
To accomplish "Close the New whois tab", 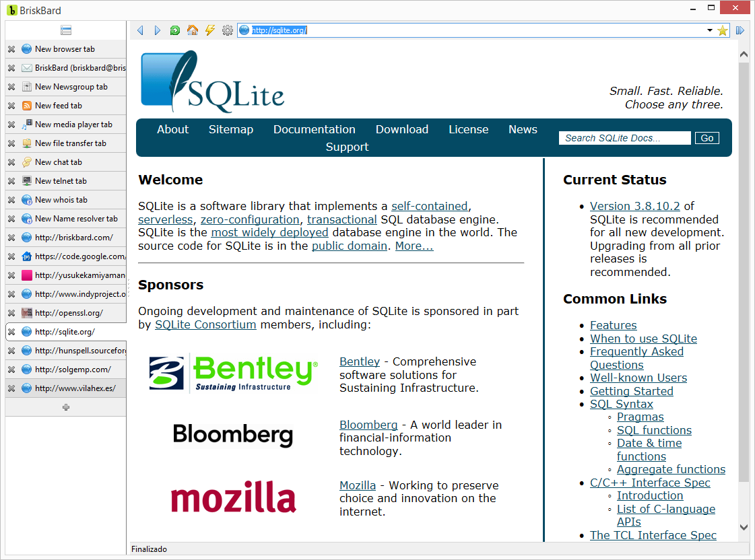I will (11, 200).
